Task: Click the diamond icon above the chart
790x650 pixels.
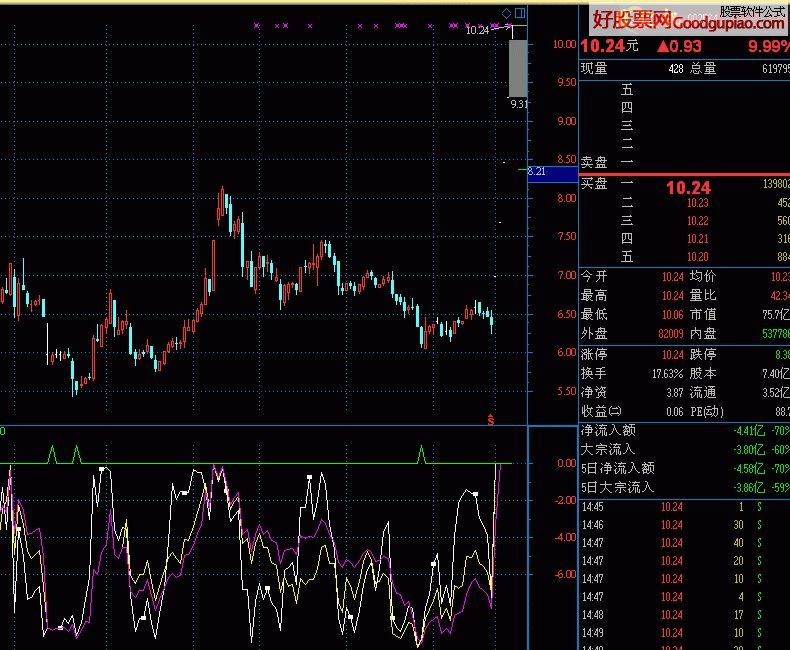Action: tap(506, 13)
